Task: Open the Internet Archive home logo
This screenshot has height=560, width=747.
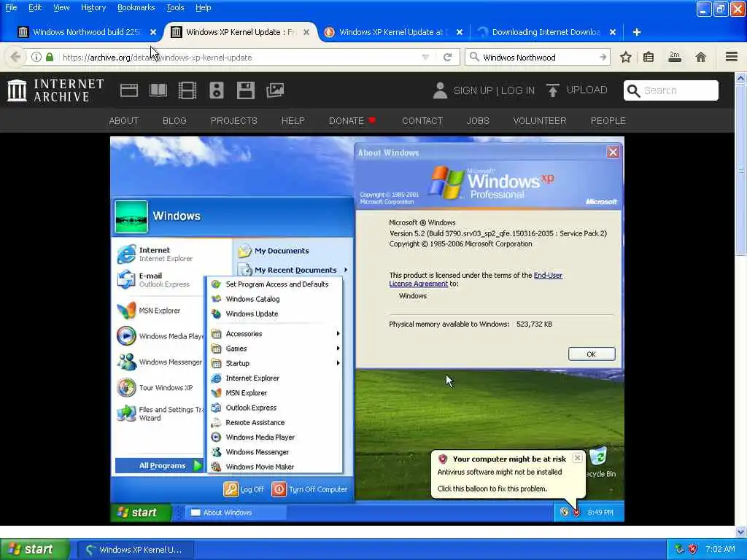Action: [x=55, y=90]
